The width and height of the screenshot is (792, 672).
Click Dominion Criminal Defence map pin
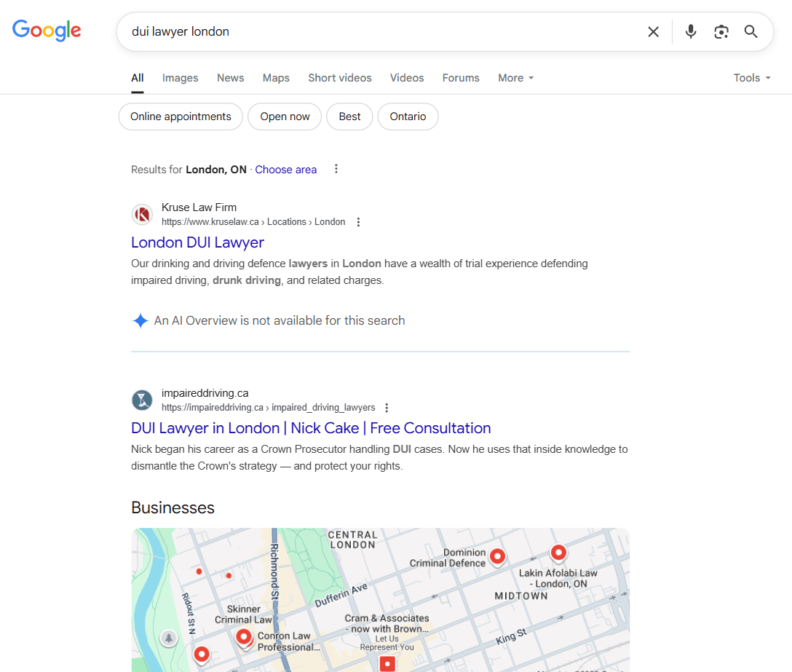497,556
